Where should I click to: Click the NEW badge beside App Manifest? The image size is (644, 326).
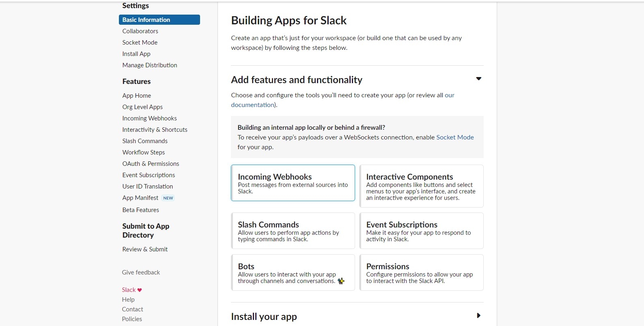coord(168,198)
